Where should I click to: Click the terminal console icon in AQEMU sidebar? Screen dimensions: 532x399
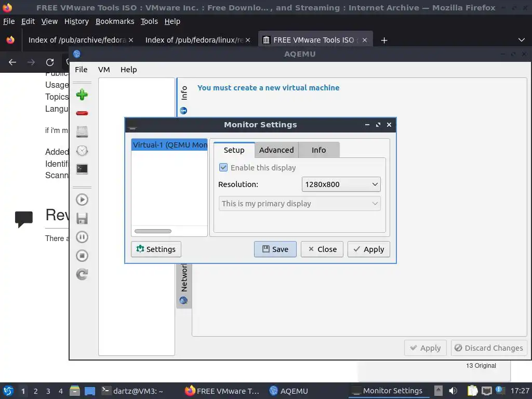pos(82,169)
